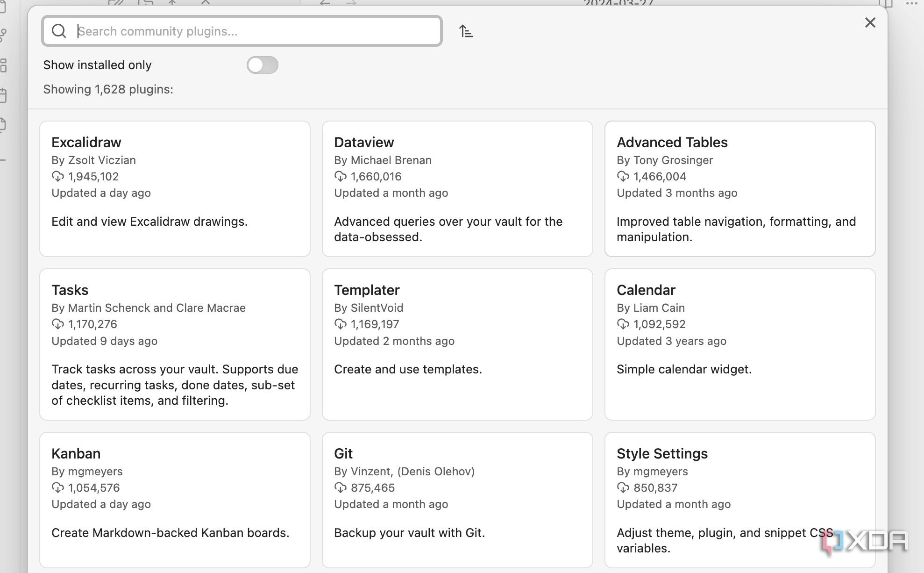Open the Dataview plugin card

tap(457, 189)
